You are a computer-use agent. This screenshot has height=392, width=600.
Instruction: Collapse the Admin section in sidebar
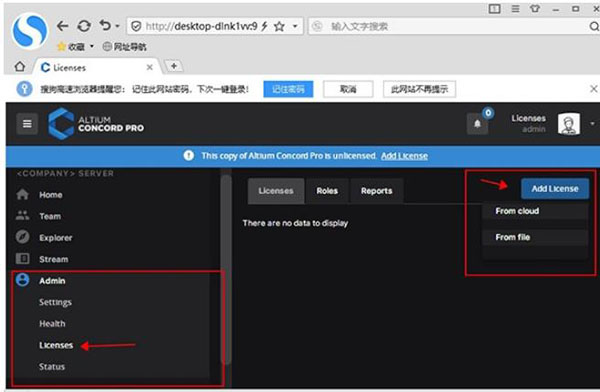[x=52, y=281]
